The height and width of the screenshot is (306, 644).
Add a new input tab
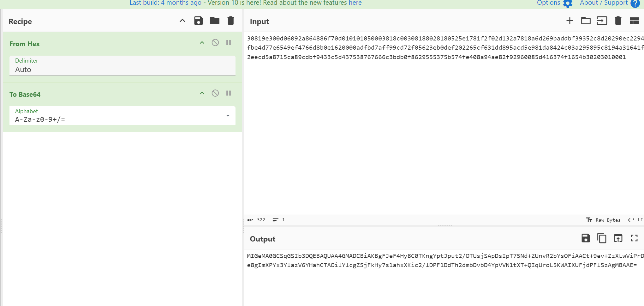click(x=569, y=21)
